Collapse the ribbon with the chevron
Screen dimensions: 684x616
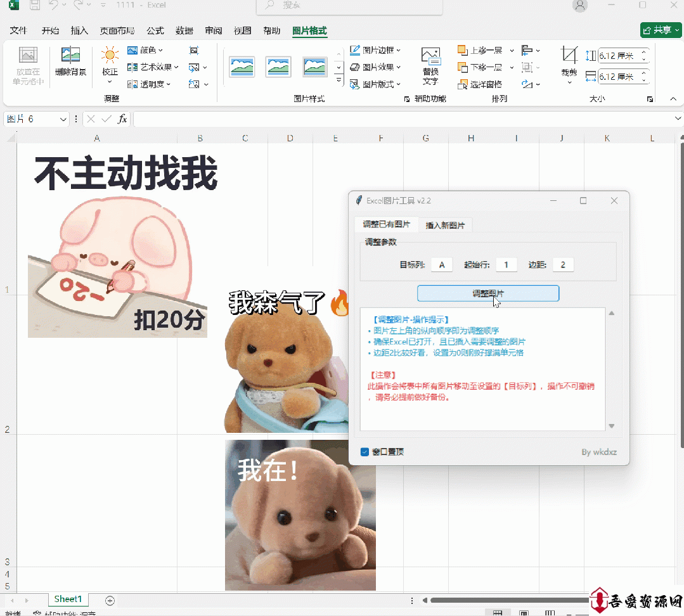pos(673,99)
